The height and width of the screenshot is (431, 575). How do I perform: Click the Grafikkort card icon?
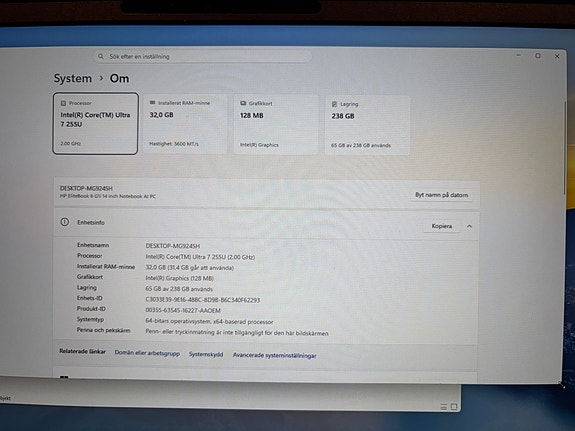coord(243,103)
